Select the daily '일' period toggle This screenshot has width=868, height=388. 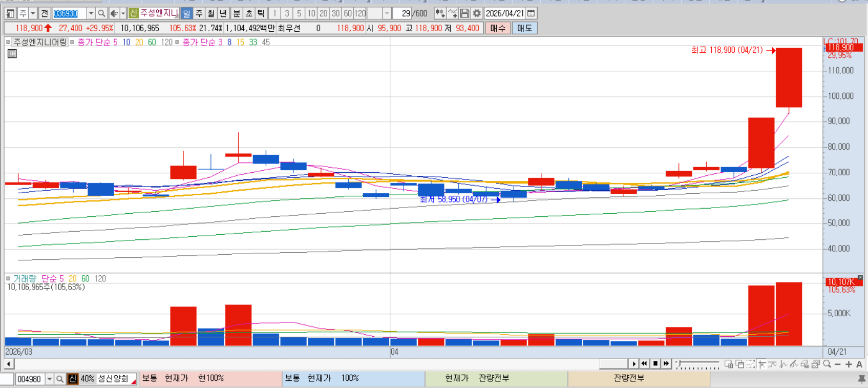click(186, 13)
